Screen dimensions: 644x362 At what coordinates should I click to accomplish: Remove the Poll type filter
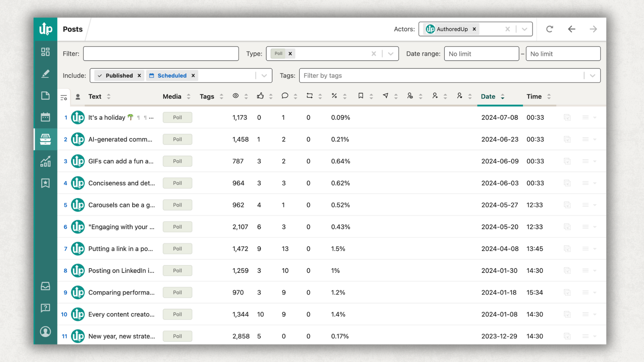pos(290,53)
